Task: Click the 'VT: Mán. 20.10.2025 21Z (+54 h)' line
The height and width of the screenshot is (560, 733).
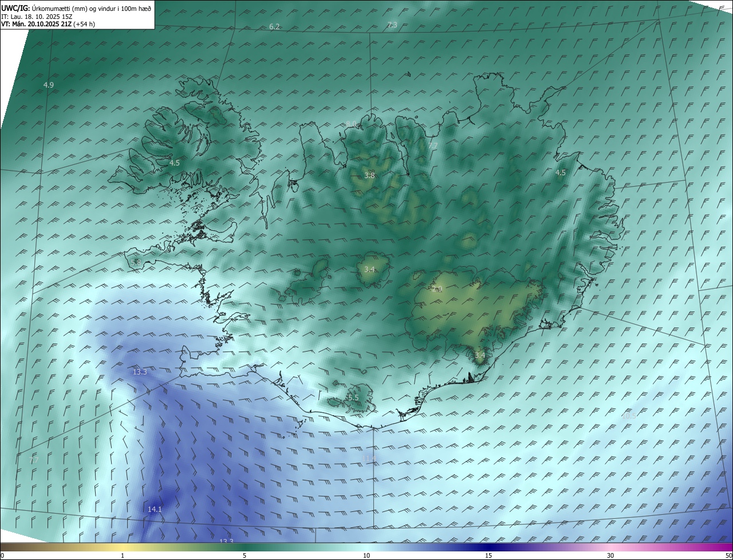Action: click(48, 24)
